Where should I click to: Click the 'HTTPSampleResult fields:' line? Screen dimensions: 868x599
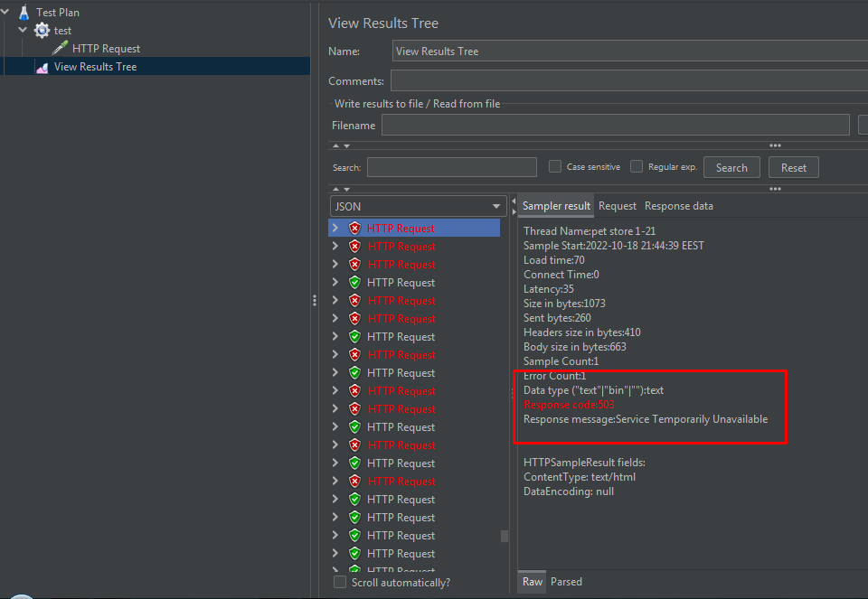(x=585, y=463)
